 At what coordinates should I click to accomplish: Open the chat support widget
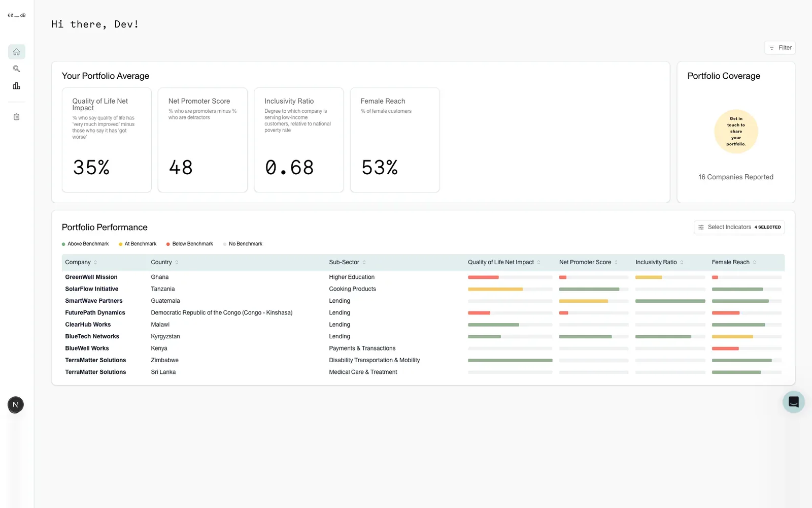794,402
